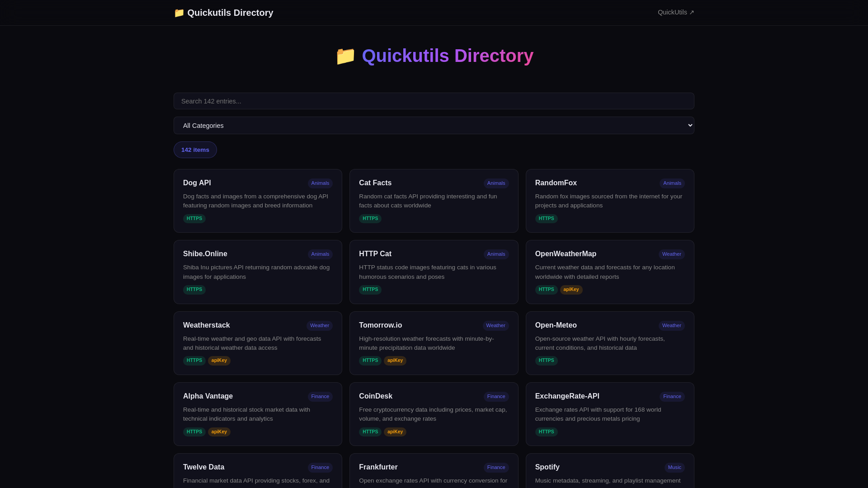The width and height of the screenshot is (868, 488).
Task: Click the HTTP Cat description text
Action: click(428, 272)
